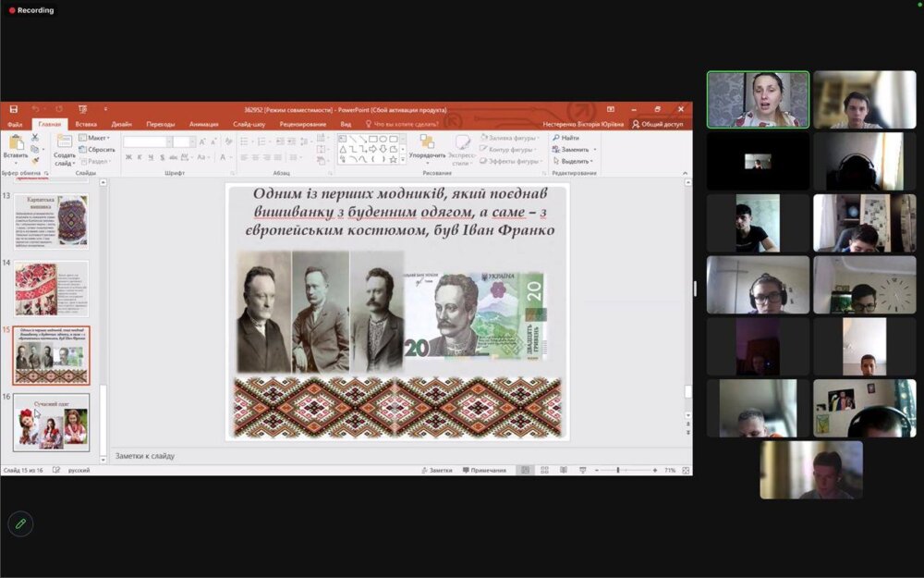Open the Zoom annotate pencil button
The height and width of the screenshot is (578, 924).
pyautogui.click(x=20, y=523)
